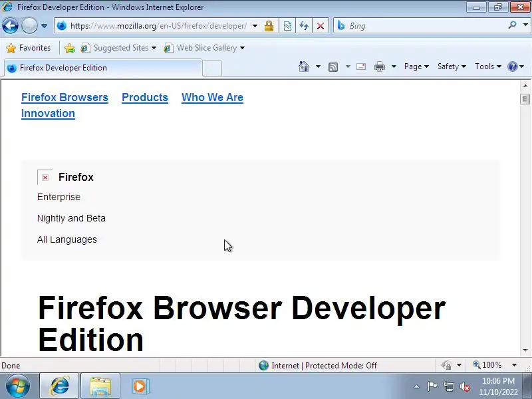532x399 pixels.
Task: Follow the Who We Are link
Action: click(x=212, y=97)
